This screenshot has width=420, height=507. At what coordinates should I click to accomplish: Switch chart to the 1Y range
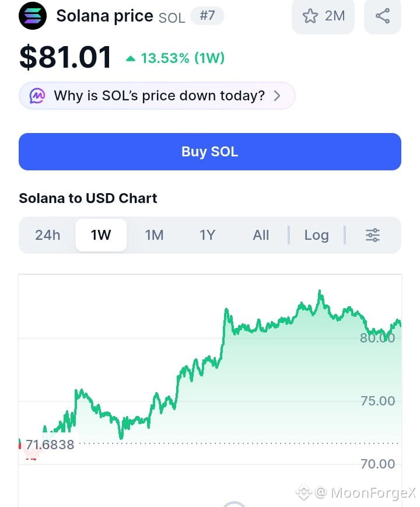207,235
